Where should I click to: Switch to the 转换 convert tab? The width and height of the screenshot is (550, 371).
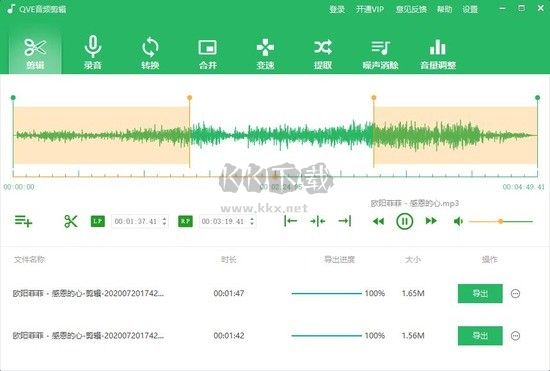150,53
